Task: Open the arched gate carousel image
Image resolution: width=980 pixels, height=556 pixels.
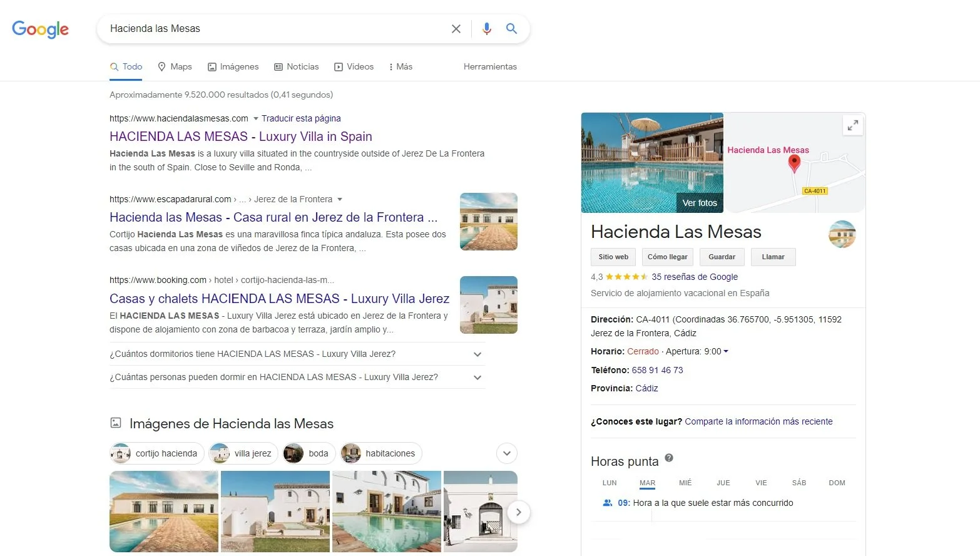Action: pyautogui.click(x=481, y=512)
